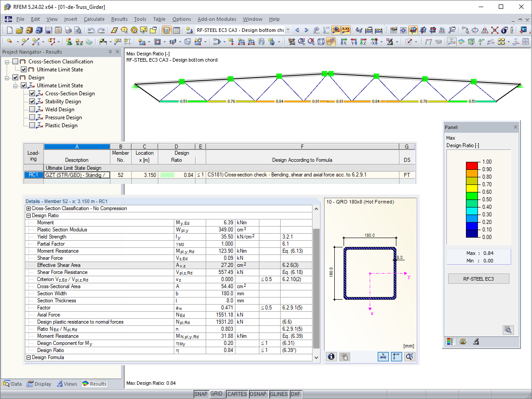Uncheck Ultimate Limit State under Classification
The width and height of the screenshot is (532, 399).
coord(24,70)
